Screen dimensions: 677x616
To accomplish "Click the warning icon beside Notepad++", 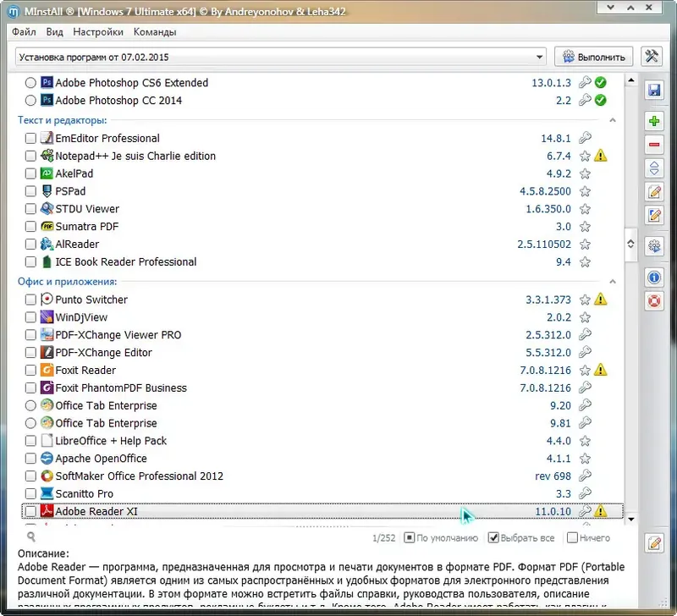I will pos(600,156).
